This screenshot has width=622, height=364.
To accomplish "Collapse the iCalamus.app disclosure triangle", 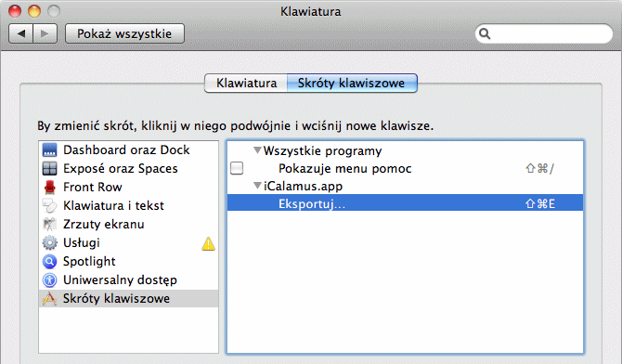I will coord(257,186).
